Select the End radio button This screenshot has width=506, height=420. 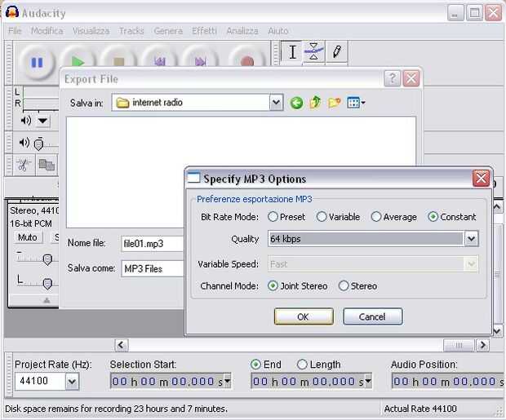pyautogui.click(x=255, y=365)
